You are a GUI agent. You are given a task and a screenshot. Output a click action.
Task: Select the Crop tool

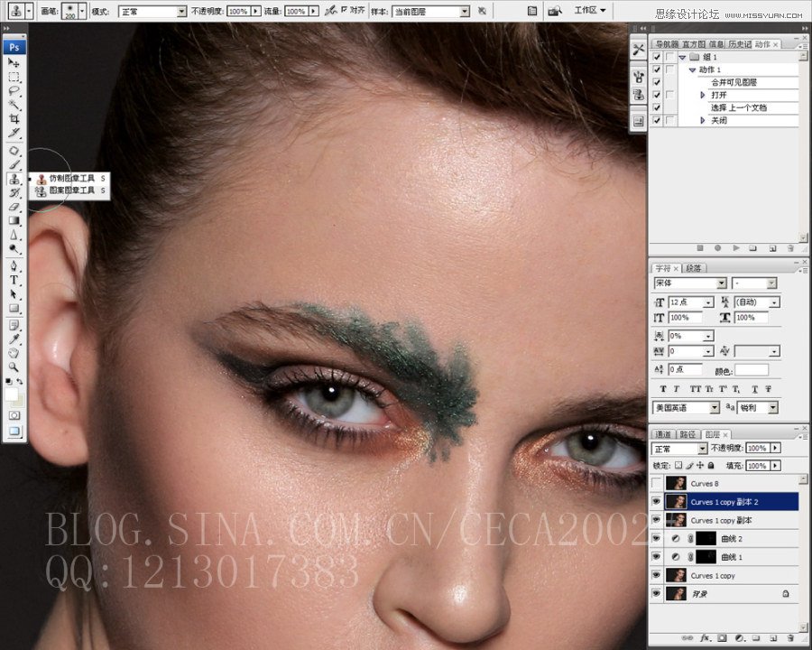tap(14, 119)
